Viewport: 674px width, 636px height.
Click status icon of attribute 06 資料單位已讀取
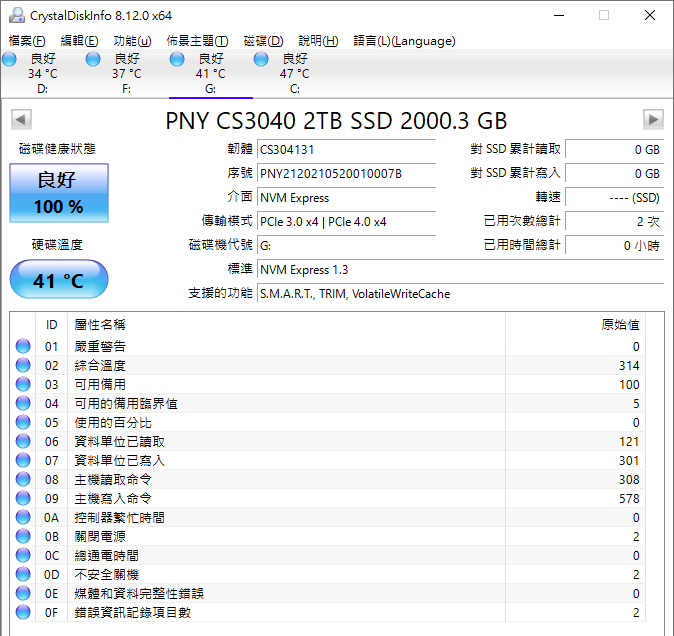tap(23, 441)
